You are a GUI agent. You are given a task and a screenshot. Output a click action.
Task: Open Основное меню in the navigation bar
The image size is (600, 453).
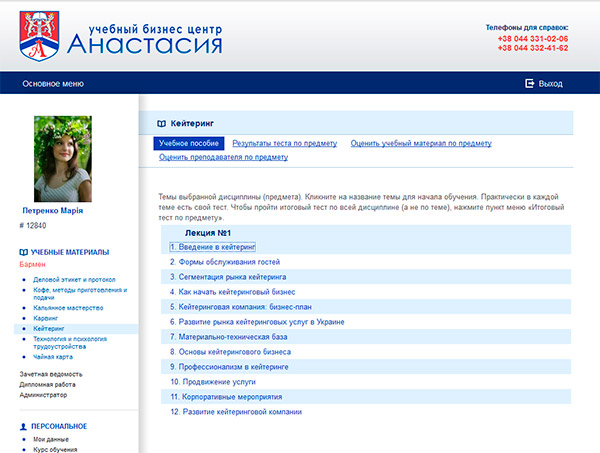(x=54, y=84)
